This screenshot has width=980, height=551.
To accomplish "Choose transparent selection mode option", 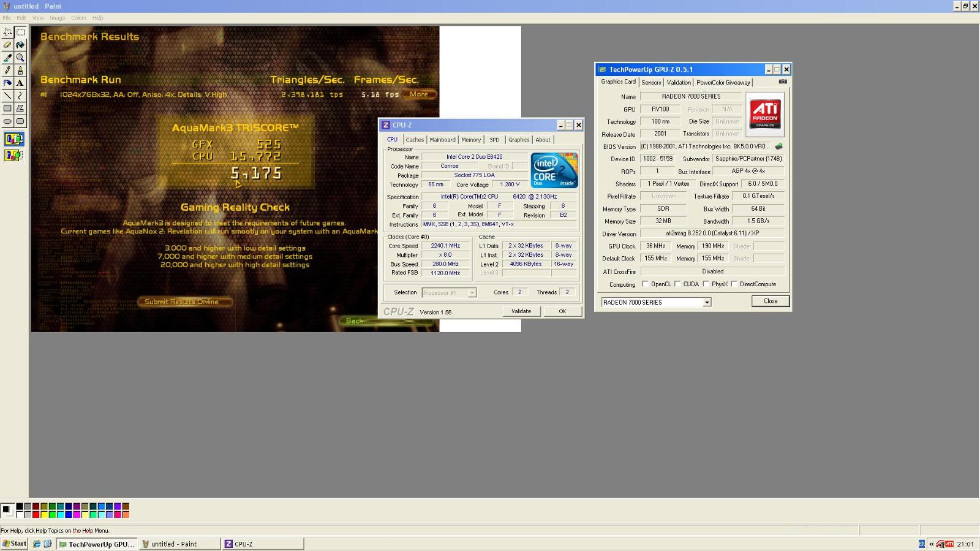I will coord(13,155).
